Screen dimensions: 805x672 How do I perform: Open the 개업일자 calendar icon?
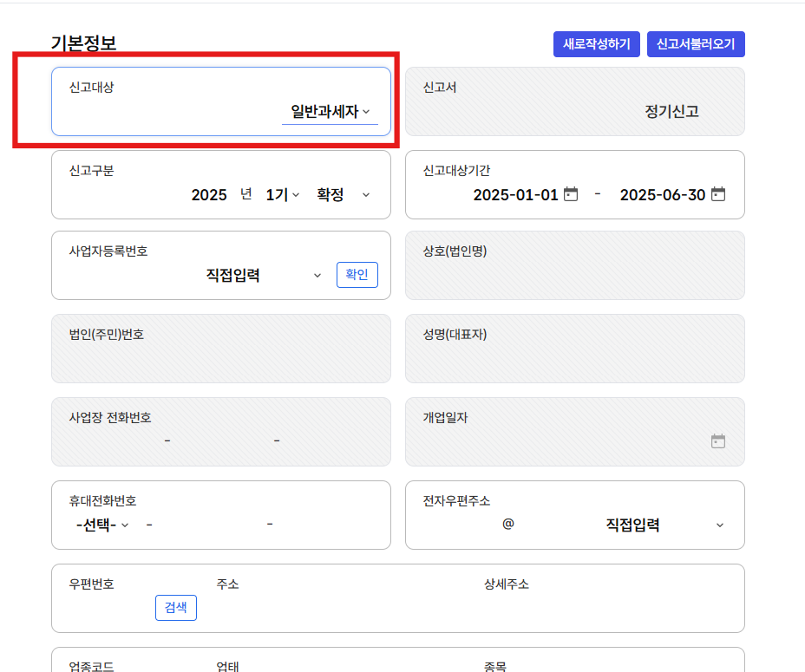(x=718, y=441)
